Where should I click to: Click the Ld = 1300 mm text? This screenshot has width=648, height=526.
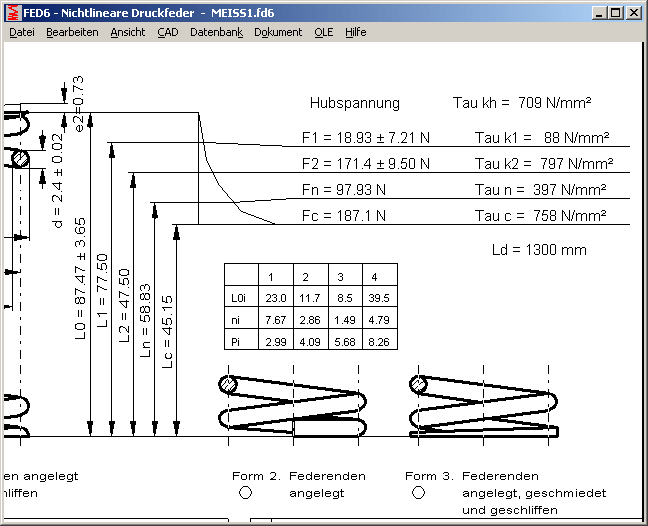[540, 250]
